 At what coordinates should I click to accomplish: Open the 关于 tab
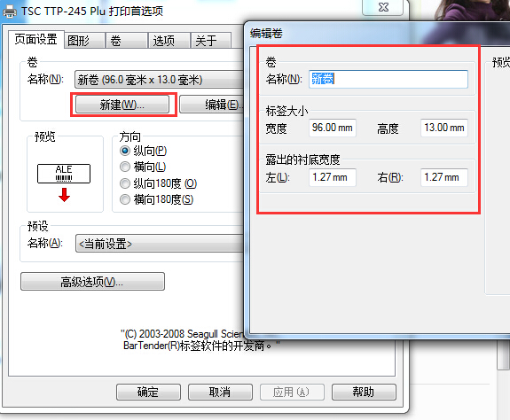pyautogui.click(x=211, y=41)
